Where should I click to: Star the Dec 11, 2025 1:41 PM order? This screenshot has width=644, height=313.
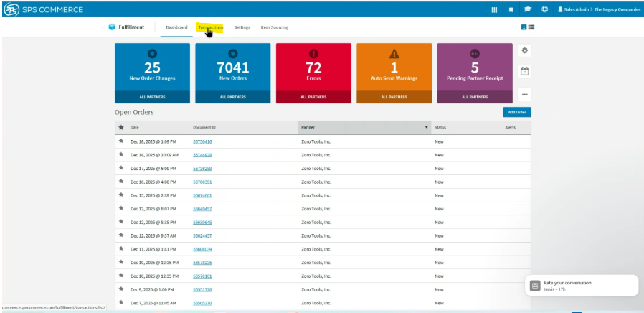point(120,249)
